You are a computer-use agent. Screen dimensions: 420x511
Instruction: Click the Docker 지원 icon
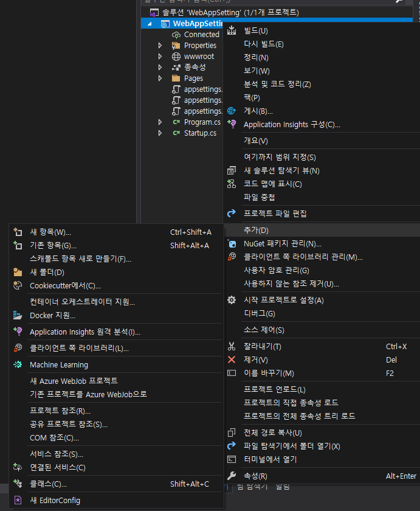(18, 315)
